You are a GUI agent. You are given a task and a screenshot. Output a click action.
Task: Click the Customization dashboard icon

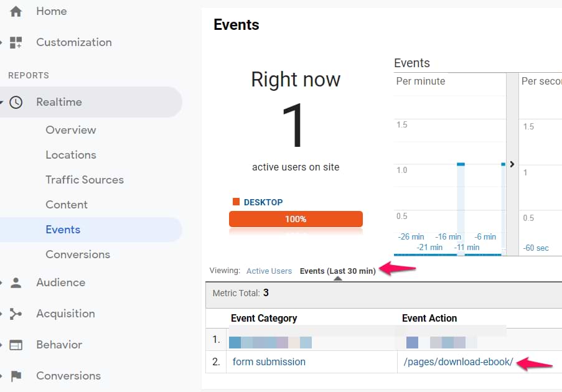click(16, 42)
